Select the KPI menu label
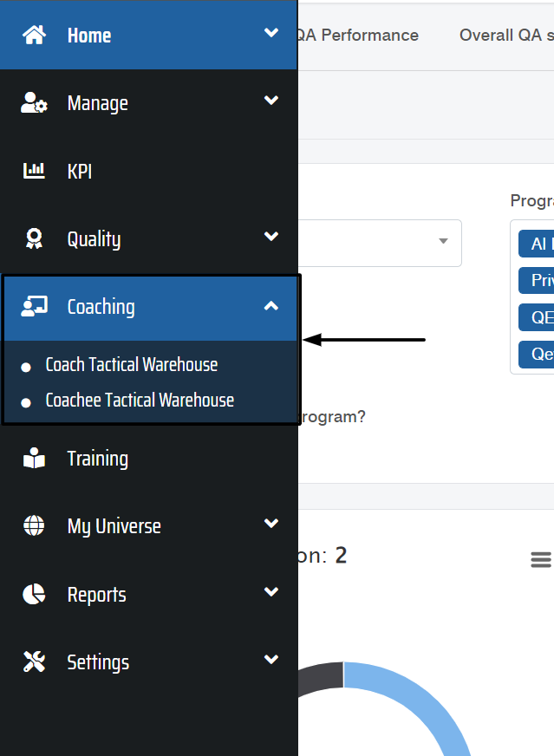The width and height of the screenshot is (554, 756). point(80,171)
